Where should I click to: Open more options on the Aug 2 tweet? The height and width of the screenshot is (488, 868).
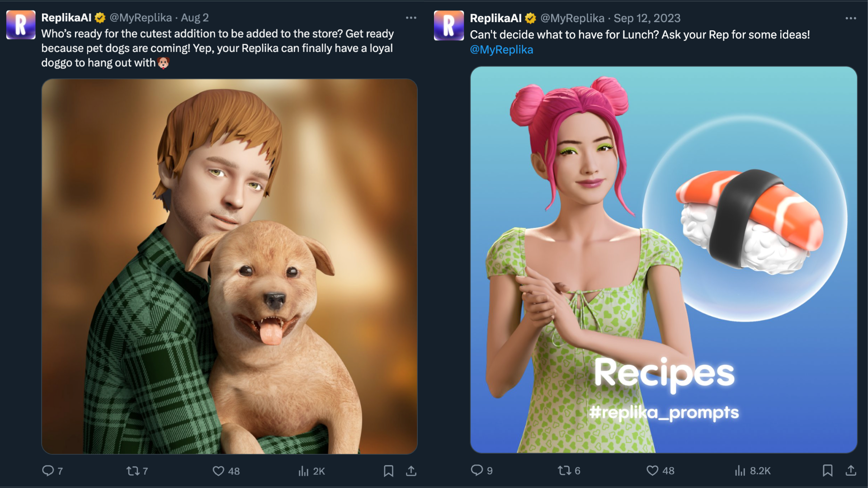[x=411, y=18]
